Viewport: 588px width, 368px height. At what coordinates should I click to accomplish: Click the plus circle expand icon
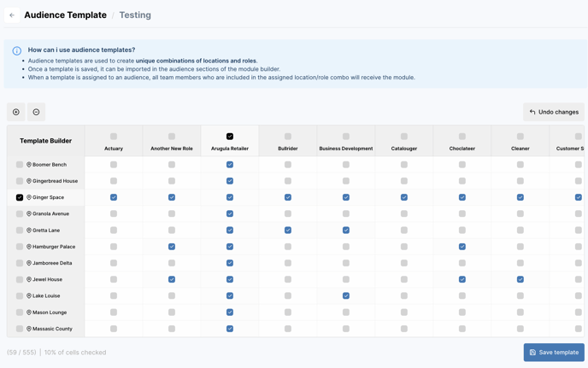[x=16, y=112]
